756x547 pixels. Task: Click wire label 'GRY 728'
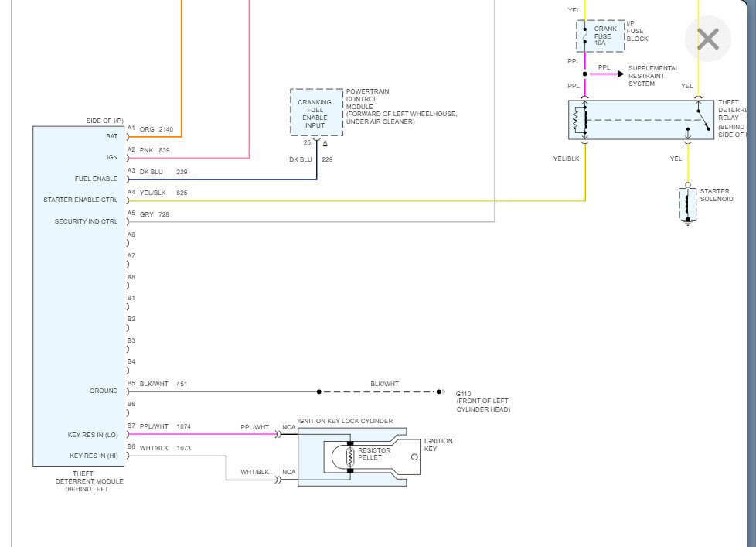[x=155, y=214]
